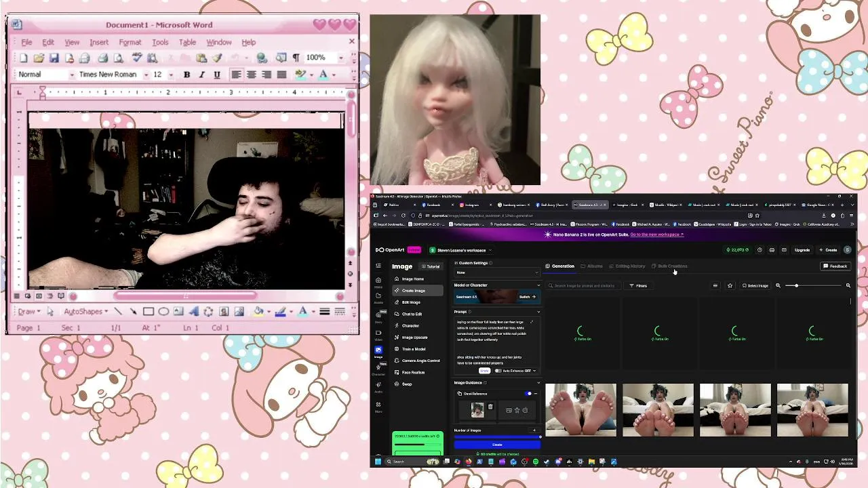This screenshot has width=868, height=488.
Task: Select the Oval drawing tool in Word
Action: pyautogui.click(x=163, y=312)
